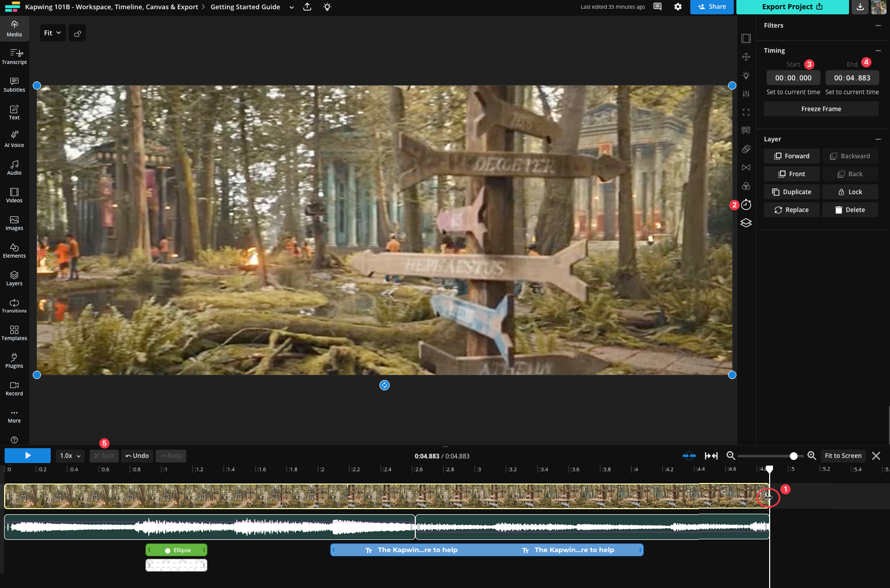Open the comments icon in top bar
Viewport: 890px width, 588px height.
(658, 7)
